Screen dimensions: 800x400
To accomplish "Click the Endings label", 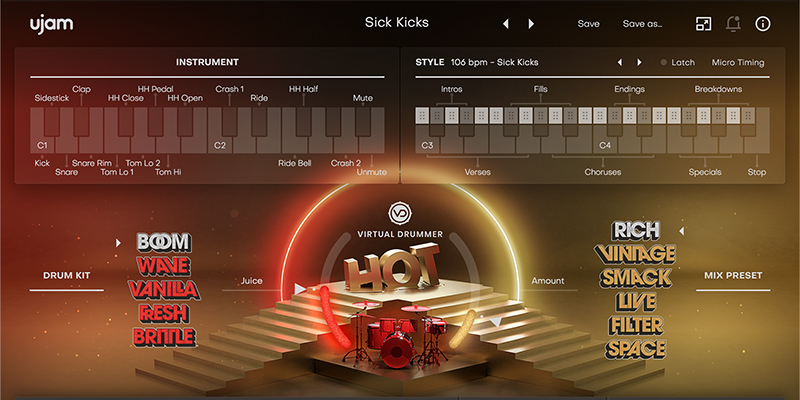I will pyautogui.click(x=629, y=89).
